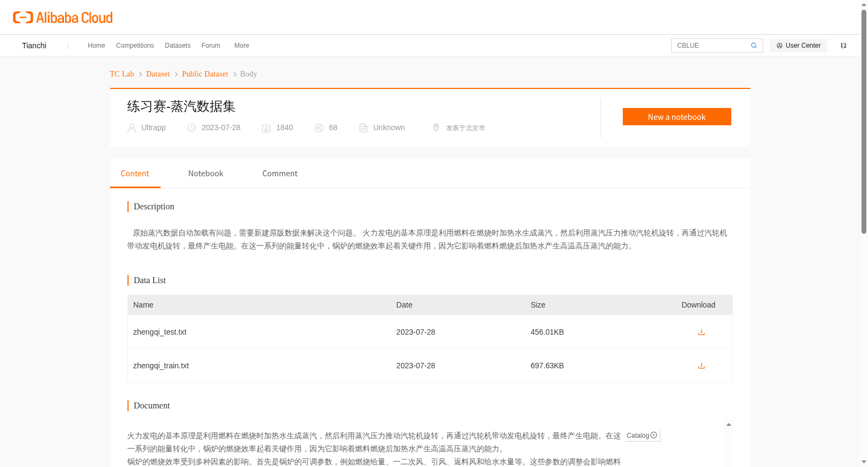Viewport: 868px width, 467px height.
Task: Click the New a notebook button
Action: [x=677, y=117]
